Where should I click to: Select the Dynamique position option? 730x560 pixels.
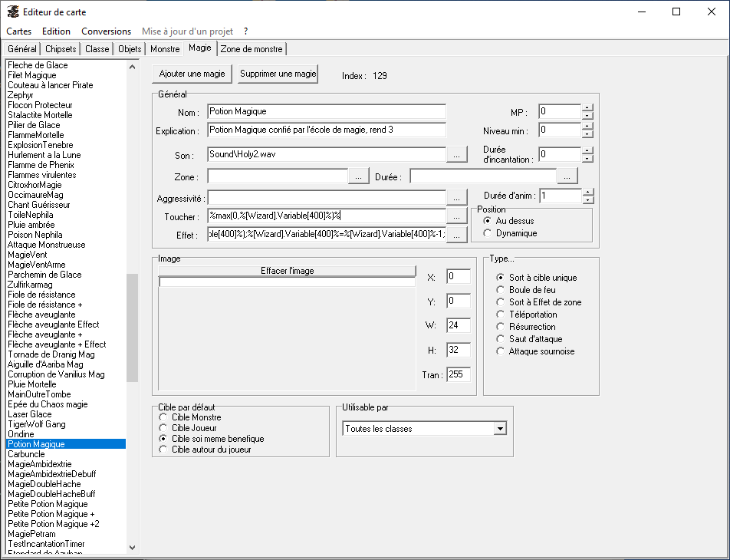click(488, 233)
